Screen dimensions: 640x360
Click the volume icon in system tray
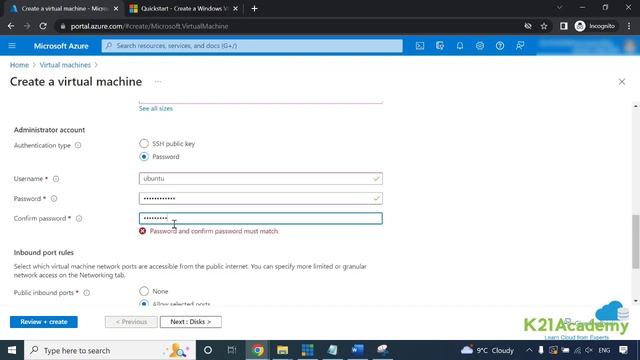point(589,350)
